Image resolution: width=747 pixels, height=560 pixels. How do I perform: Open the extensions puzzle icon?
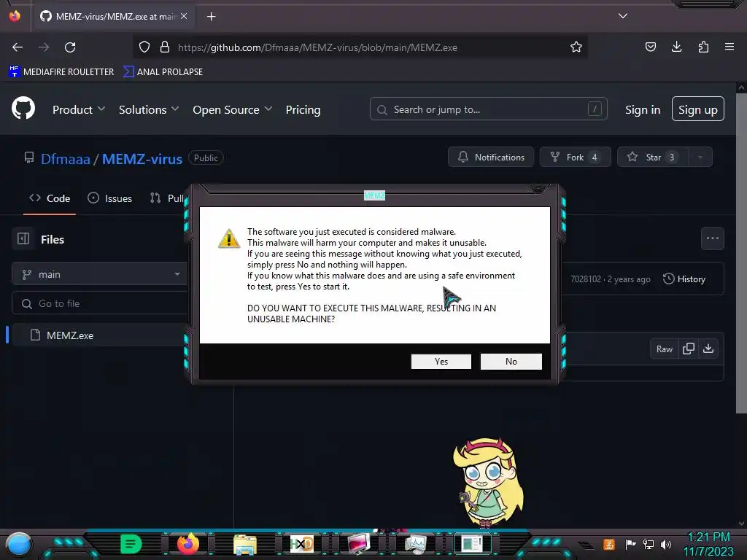coord(703,47)
